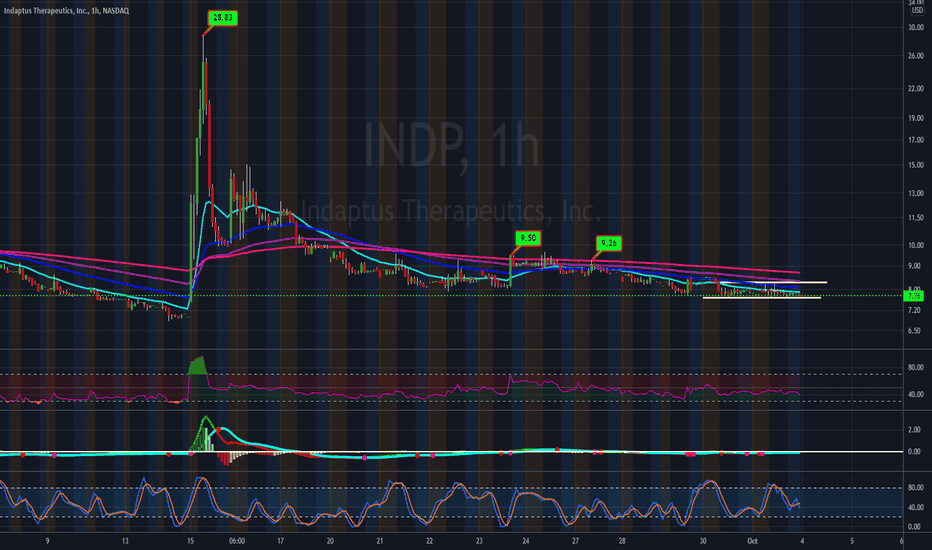Click date 5 on the time axis
This screenshot has height=550, width=932.
pyautogui.click(x=852, y=541)
